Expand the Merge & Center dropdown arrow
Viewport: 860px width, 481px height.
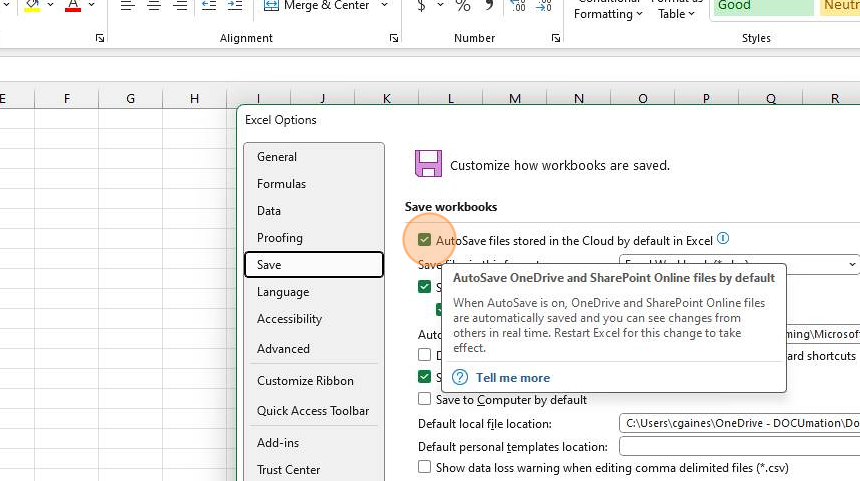tap(382, 6)
